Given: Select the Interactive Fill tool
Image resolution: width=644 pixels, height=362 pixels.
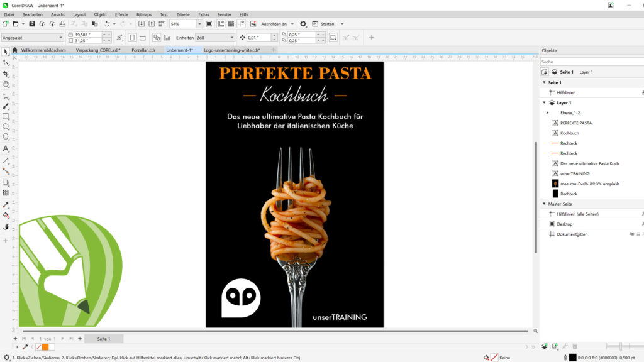Looking at the screenshot, I should click(x=6, y=215).
